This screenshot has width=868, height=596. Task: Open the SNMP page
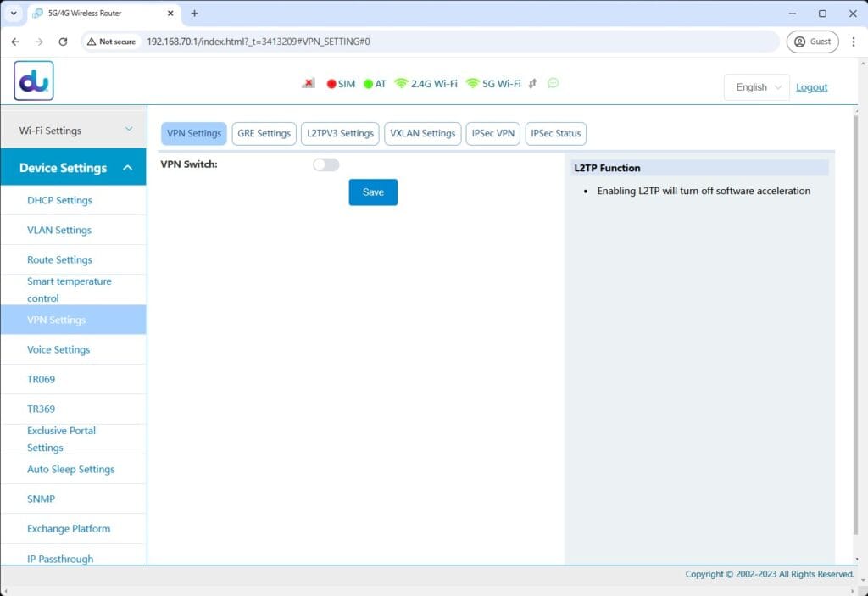click(74, 499)
